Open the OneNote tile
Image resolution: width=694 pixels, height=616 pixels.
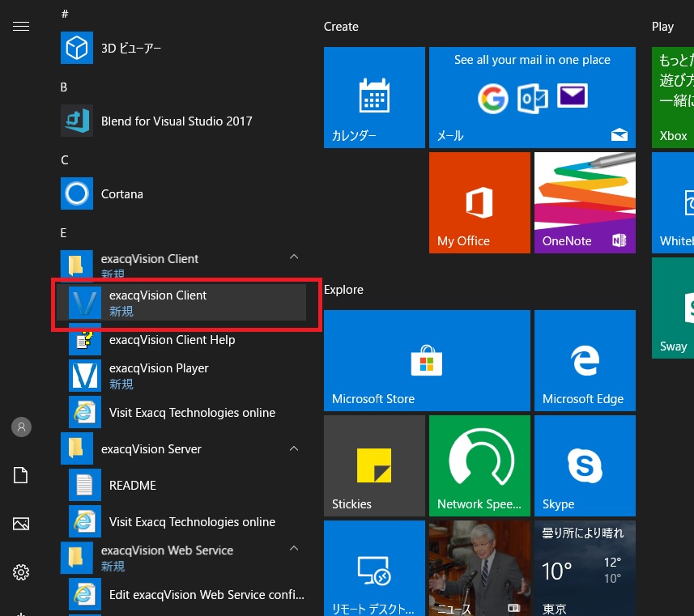585,202
